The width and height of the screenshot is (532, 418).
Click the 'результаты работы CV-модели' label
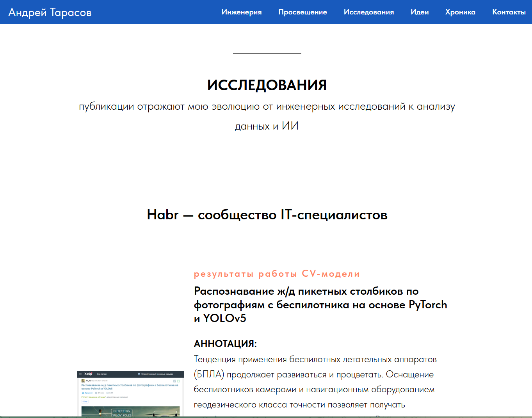click(277, 274)
